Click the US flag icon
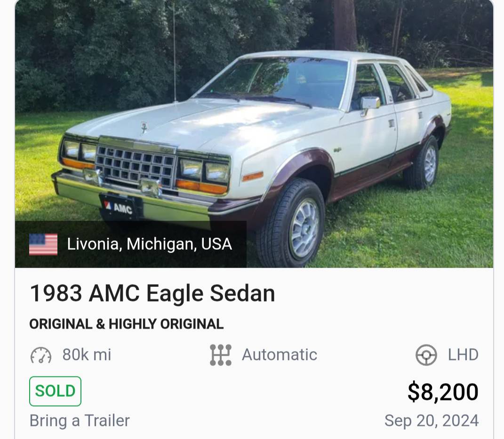The height and width of the screenshot is (439, 504). 43,244
